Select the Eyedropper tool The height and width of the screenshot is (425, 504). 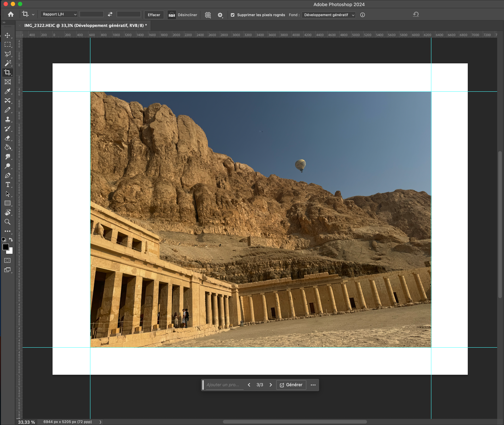(8, 91)
